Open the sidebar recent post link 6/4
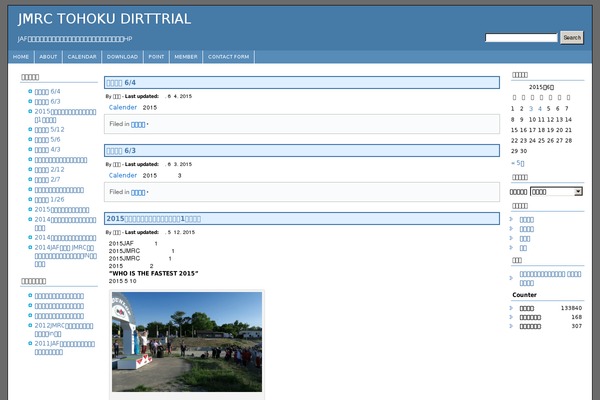The width and height of the screenshot is (600, 400). click(x=47, y=91)
